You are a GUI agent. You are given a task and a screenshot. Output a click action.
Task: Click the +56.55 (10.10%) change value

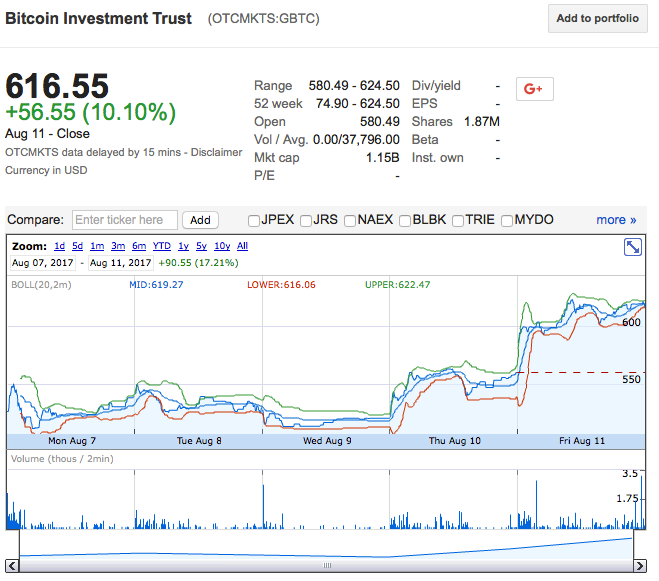point(90,112)
